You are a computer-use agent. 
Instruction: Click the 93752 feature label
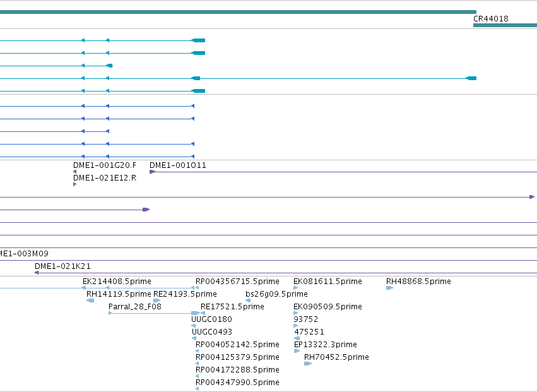coord(306,319)
